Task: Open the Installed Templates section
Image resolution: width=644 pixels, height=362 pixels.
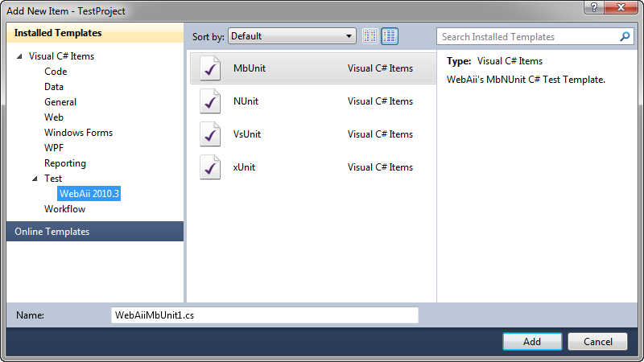Action: (95, 33)
